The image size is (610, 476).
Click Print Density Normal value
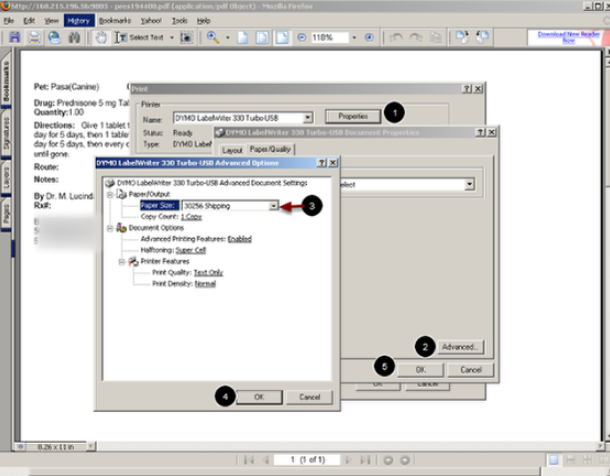205,284
